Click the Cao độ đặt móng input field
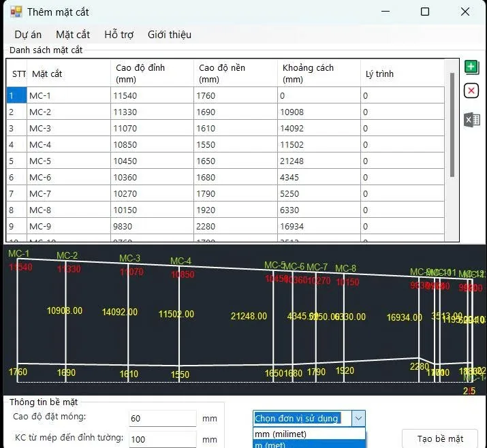The width and height of the screenshot is (487, 448). point(162,418)
